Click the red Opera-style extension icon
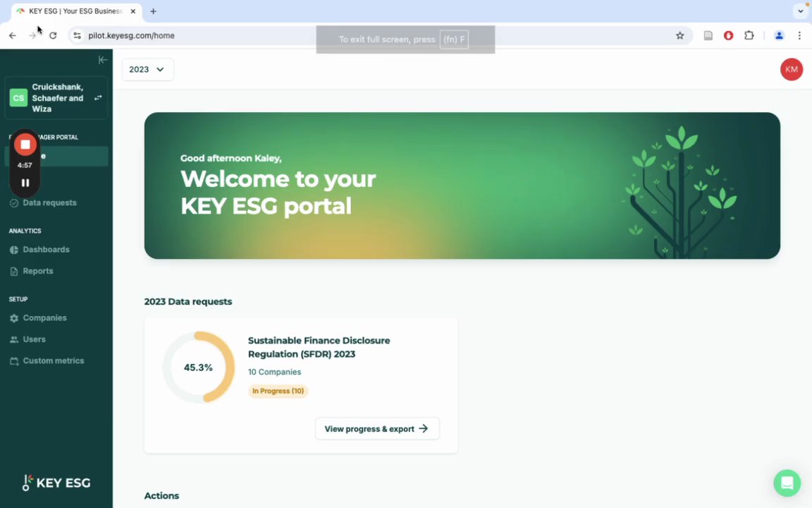This screenshot has width=812, height=508. tap(729, 36)
